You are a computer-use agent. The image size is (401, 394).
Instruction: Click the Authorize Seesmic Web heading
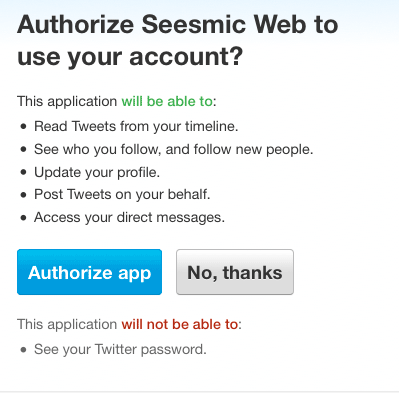[178, 40]
